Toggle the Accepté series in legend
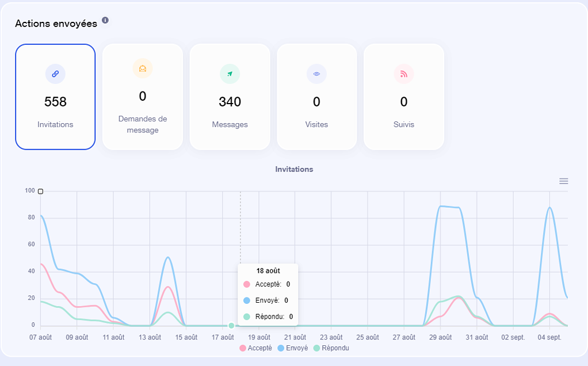The width and height of the screenshot is (588, 366). 256,348
